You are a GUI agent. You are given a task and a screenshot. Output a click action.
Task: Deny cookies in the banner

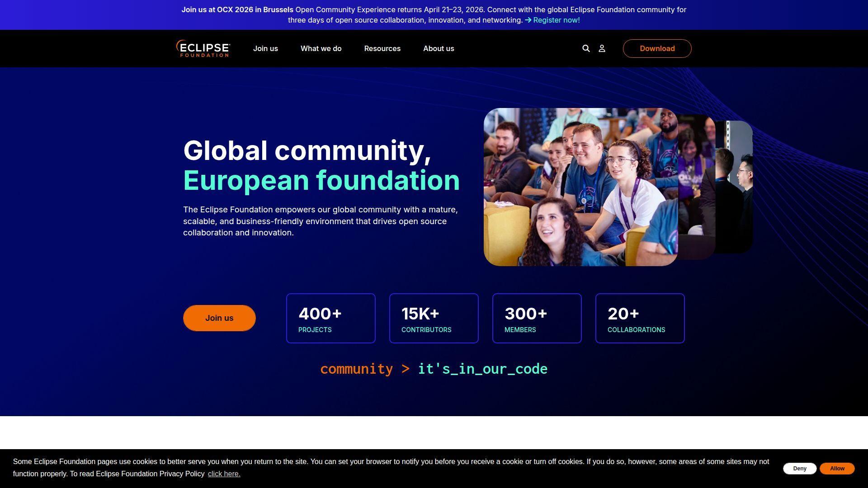799,469
